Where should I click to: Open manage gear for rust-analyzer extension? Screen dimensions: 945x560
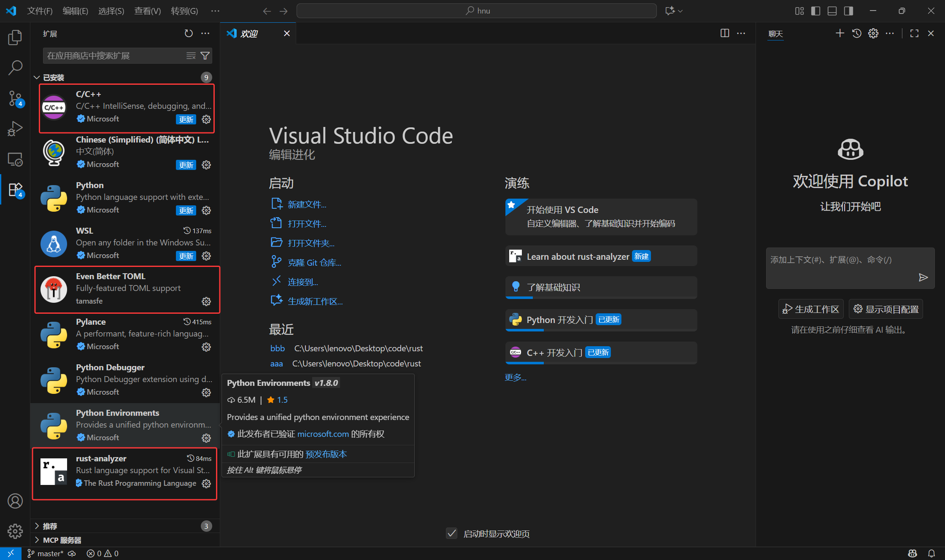206,484
